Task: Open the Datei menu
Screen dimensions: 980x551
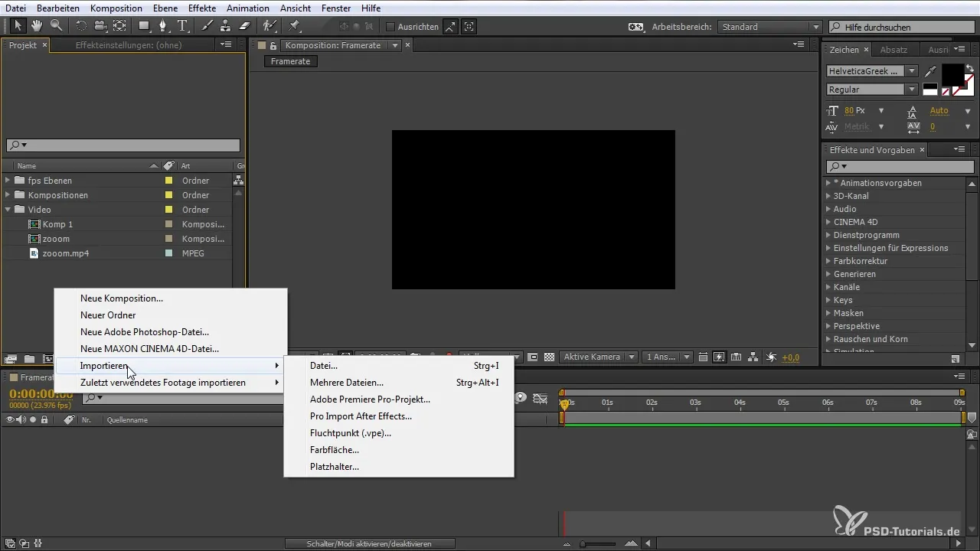Action: point(15,8)
